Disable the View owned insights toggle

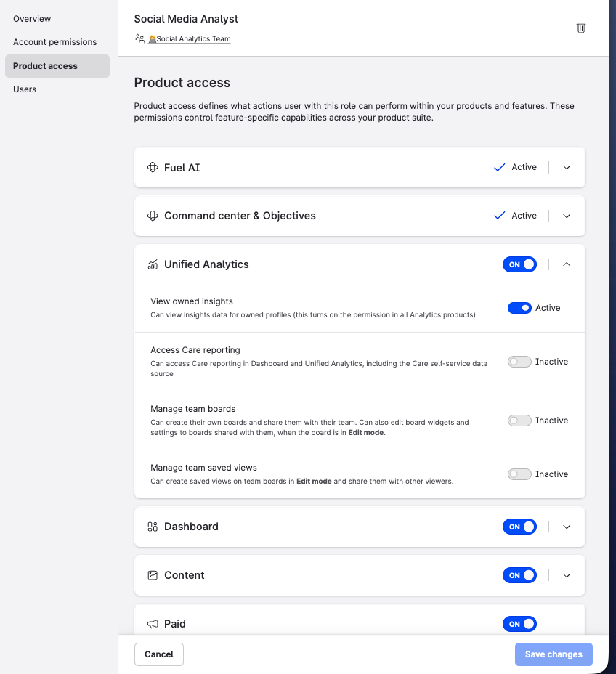519,308
